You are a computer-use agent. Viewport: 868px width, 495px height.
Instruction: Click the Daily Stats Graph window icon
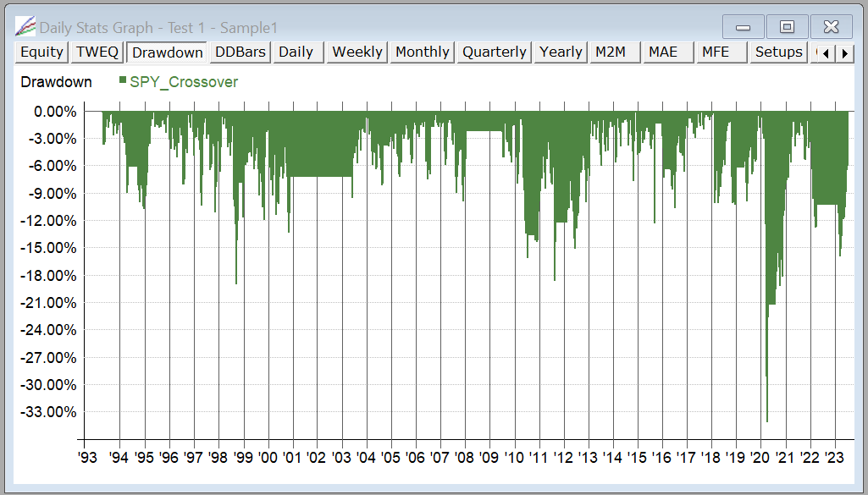pos(25,27)
